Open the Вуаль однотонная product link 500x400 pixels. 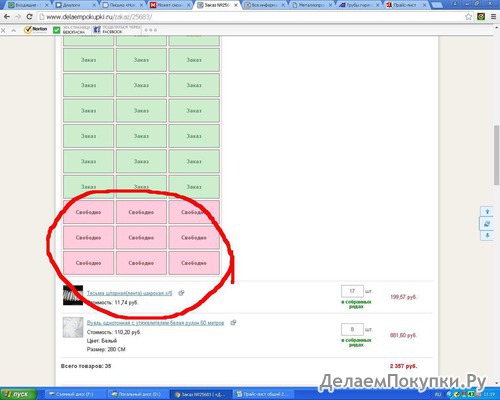[x=155, y=323]
